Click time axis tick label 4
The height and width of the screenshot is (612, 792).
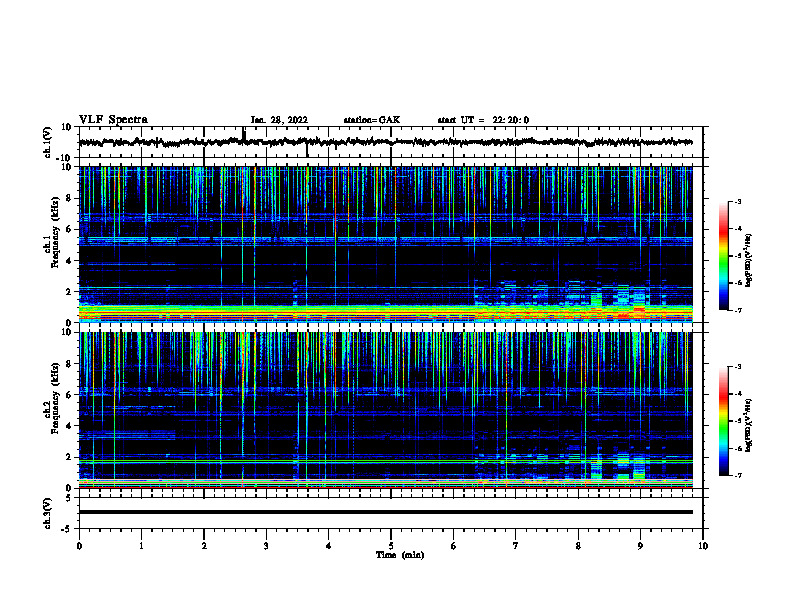(328, 546)
